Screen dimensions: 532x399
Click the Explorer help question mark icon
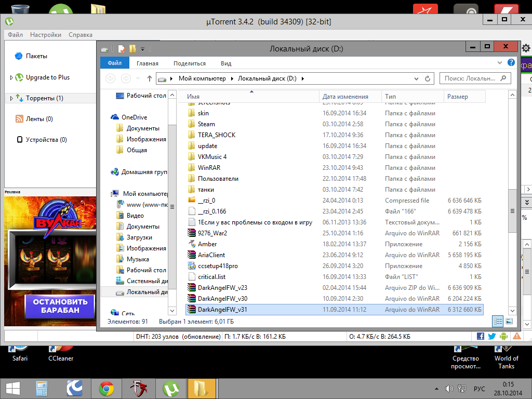pos(511,63)
